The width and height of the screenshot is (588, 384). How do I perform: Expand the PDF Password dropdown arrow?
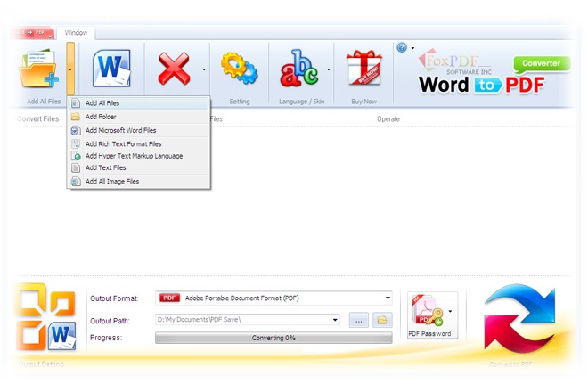tap(450, 311)
